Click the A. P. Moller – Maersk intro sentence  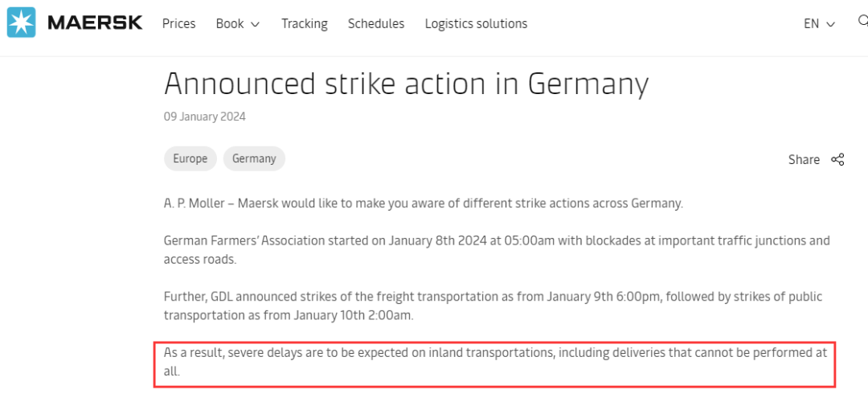pyautogui.click(x=424, y=203)
